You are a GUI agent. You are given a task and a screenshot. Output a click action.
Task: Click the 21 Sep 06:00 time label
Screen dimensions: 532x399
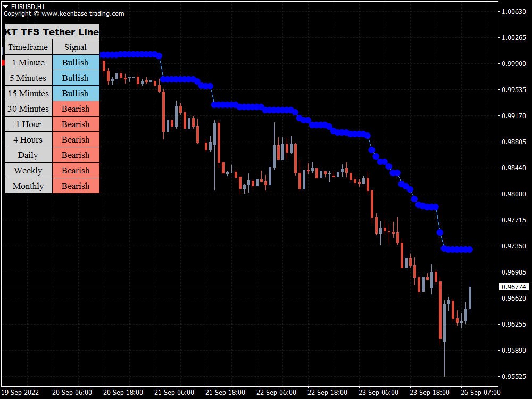click(x=174, y=393)
